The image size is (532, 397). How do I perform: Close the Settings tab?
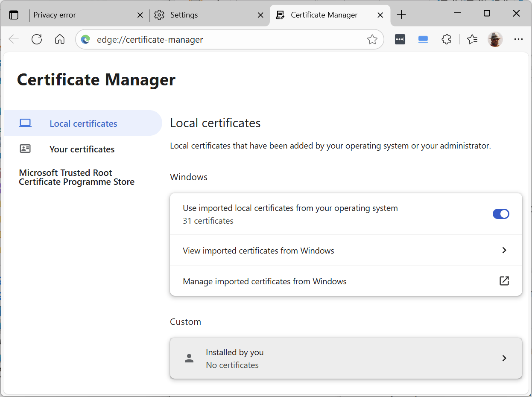[260, 15]
